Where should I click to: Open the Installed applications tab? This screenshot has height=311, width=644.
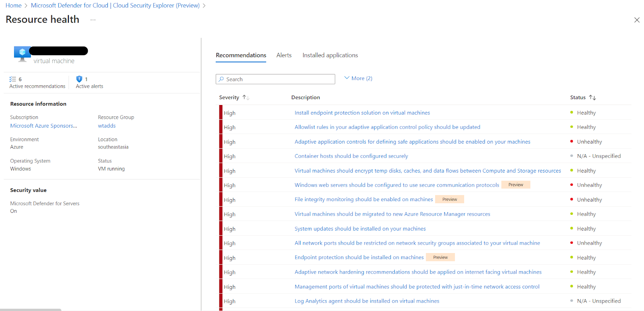click(330, 55)
